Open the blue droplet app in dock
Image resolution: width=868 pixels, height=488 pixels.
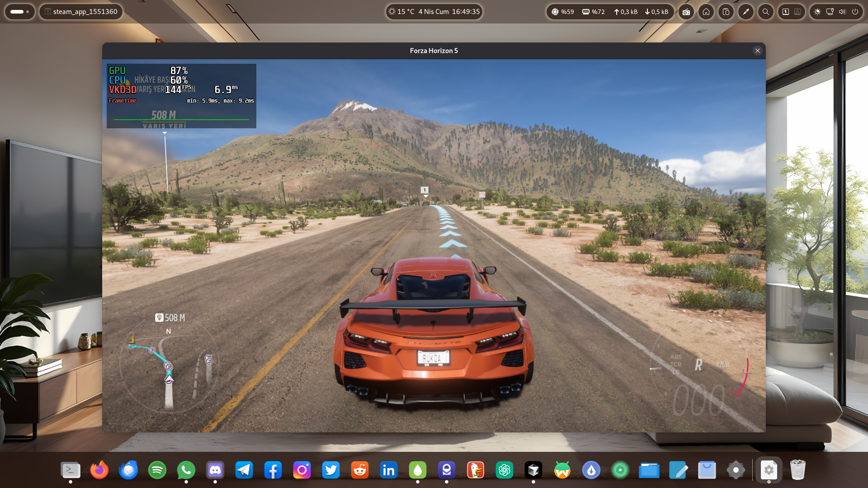tap(591, 470)
